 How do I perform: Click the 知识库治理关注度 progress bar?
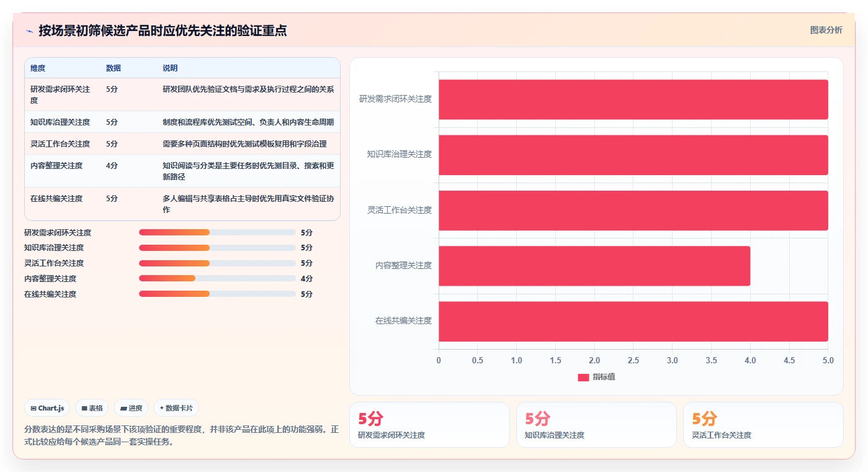217,248
